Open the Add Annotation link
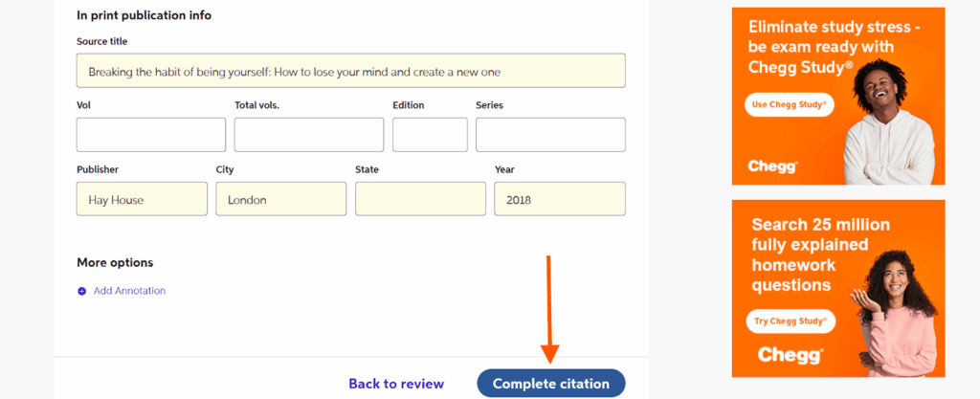 pos(129,291)
